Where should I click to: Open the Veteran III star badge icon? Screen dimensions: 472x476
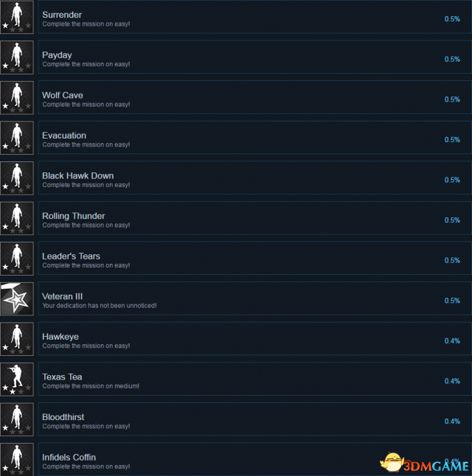17,298
